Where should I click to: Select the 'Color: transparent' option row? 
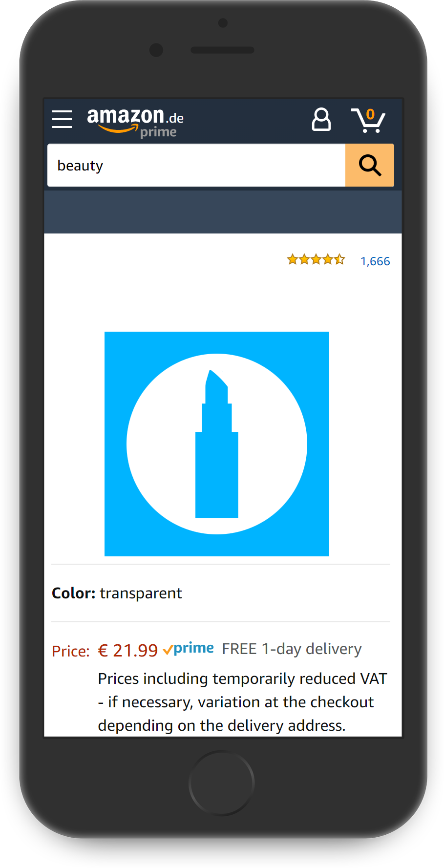tap(221, 593)
